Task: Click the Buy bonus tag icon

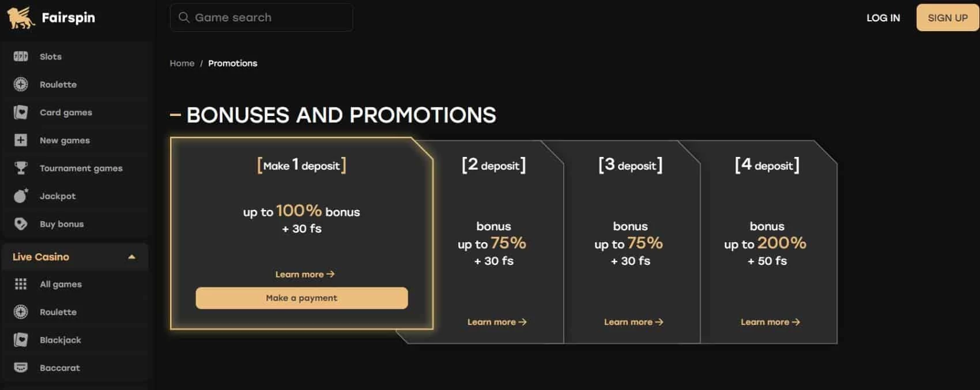Action: (x=21, y=224)
